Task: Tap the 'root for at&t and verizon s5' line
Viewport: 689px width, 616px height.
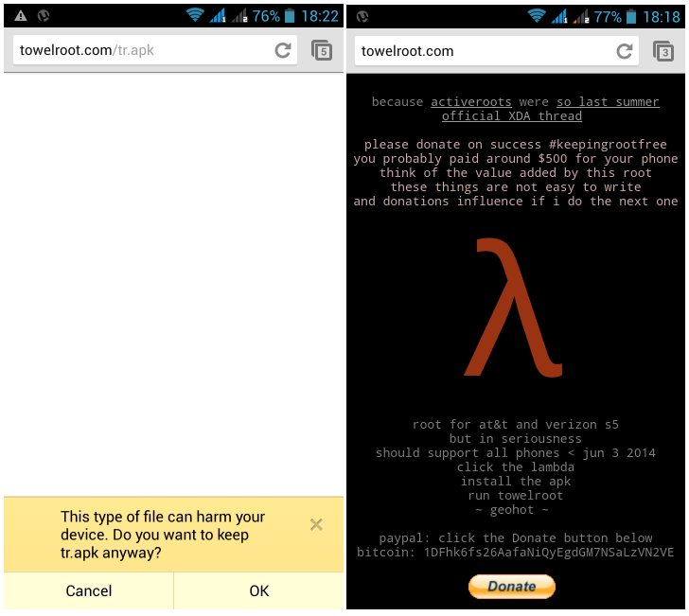Action: [515, 425]
